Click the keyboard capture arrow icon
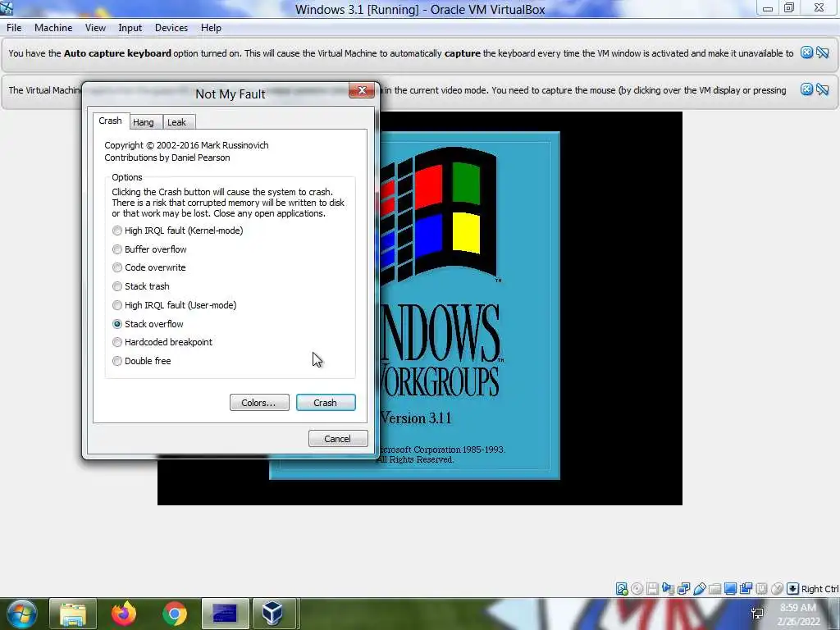This screenshot has width=840, height=630. click(792, 589)
